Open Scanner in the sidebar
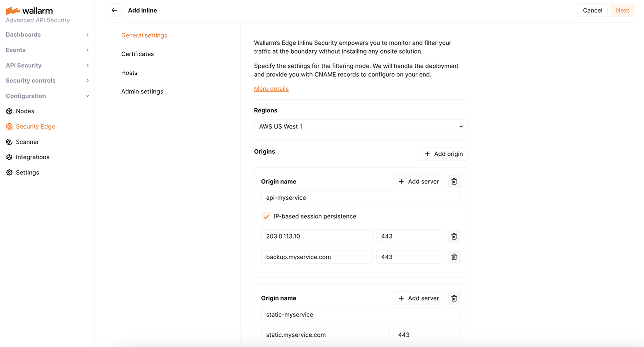The width and height of the screenshot is (644, 347). pyautogui.click(x=27, y=142)
